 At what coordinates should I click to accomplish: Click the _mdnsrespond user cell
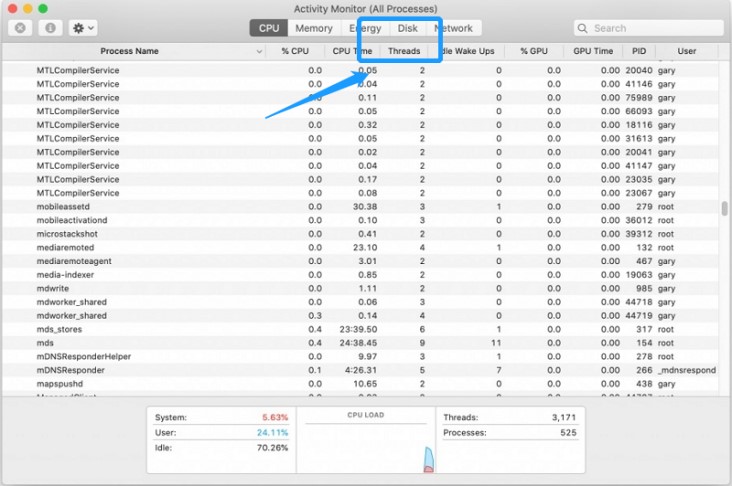point(687,370)
